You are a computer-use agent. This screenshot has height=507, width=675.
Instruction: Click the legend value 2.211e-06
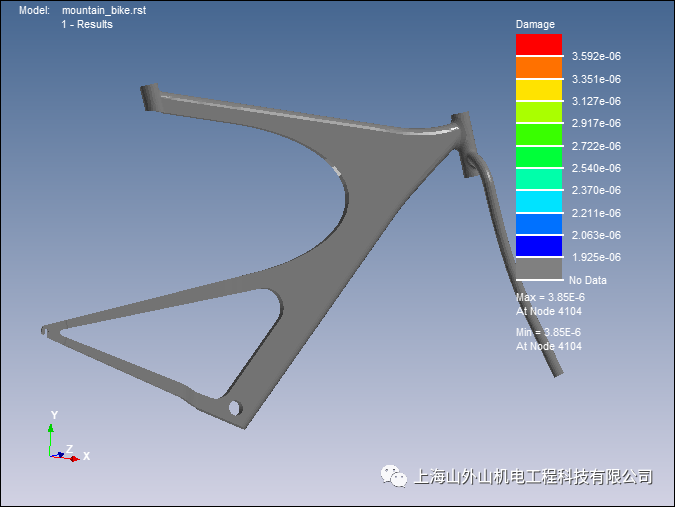pos(596,213)
